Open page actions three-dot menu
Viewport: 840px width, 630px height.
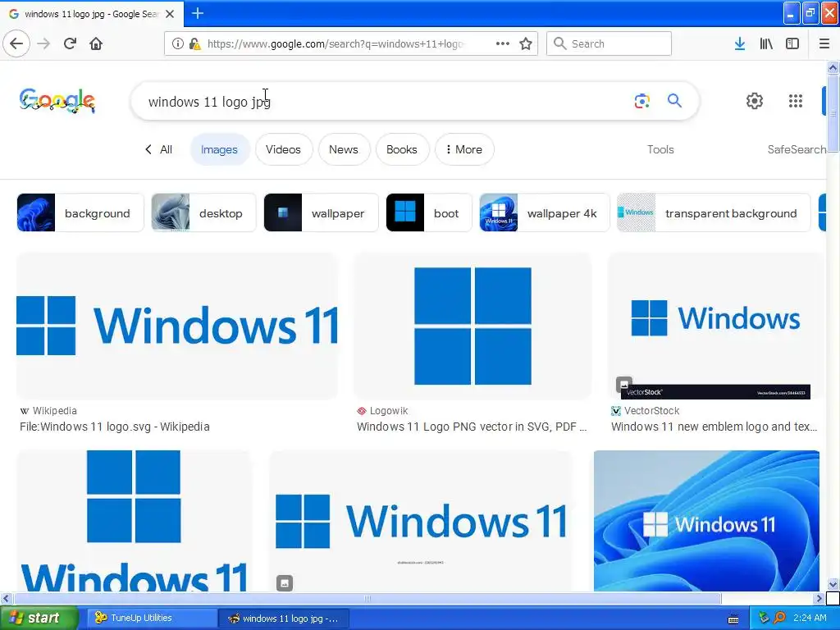[x=503, y=43]
